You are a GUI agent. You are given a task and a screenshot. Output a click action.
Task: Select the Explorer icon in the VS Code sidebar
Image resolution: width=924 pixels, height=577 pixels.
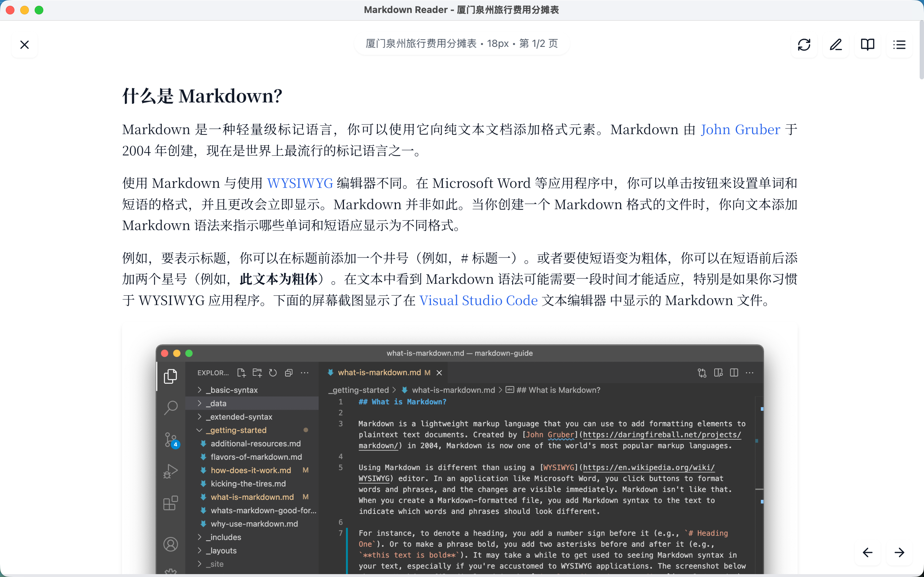pos(170,376)
